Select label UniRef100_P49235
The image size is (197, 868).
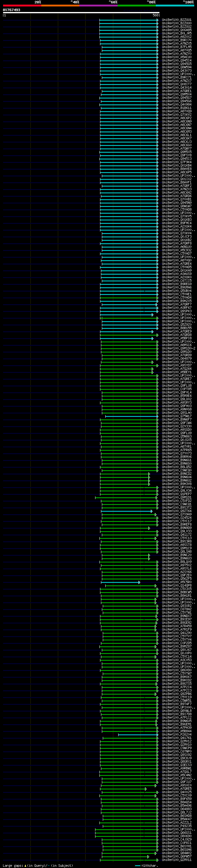coord(176,826)
